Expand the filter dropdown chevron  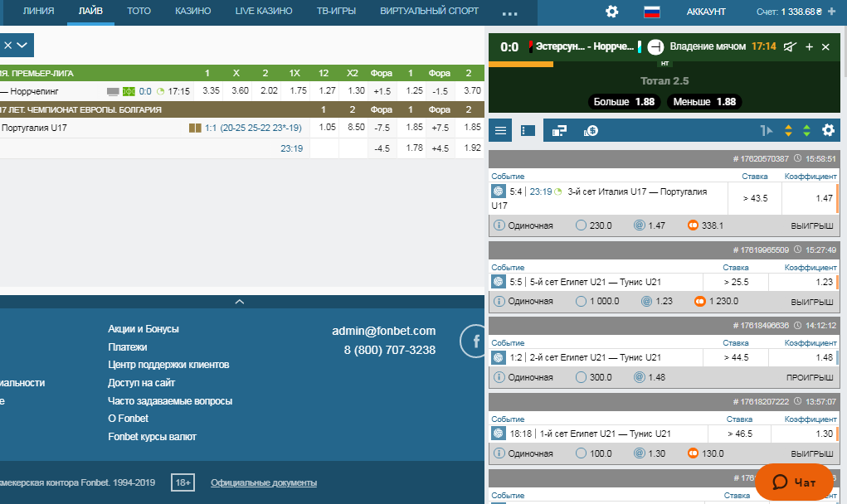(x=22, y=46)
